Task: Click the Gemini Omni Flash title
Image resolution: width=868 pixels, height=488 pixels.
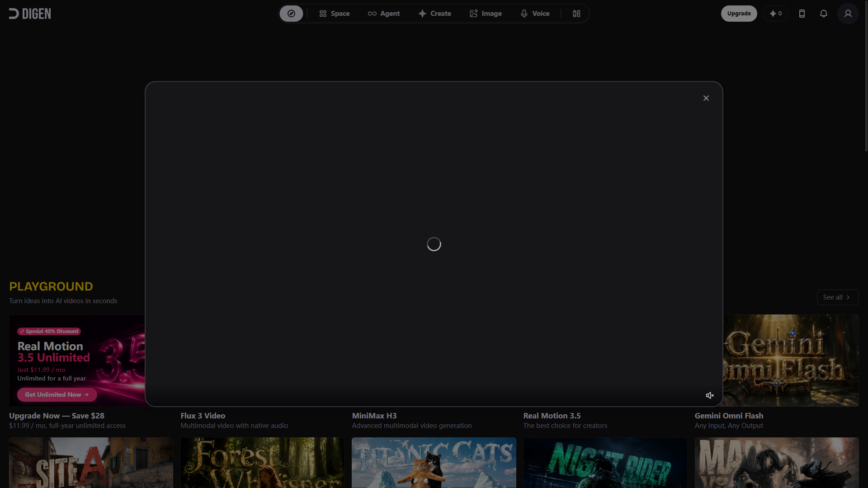Action: (x=729, y=416)
